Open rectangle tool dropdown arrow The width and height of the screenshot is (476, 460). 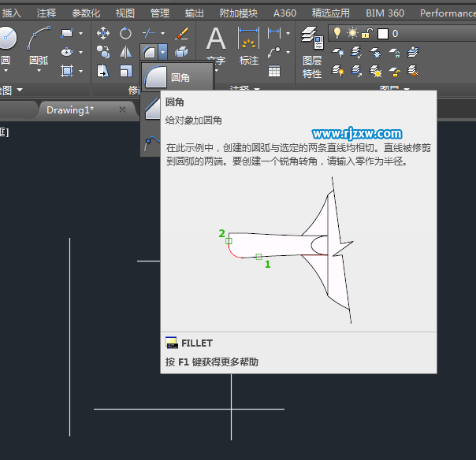click(x=80, y=33)
